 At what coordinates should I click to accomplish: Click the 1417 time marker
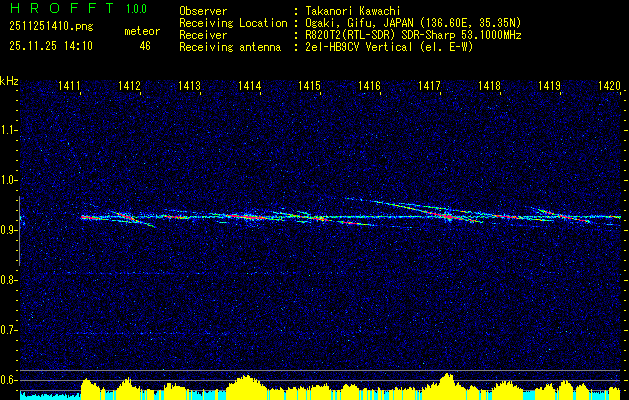429,85
